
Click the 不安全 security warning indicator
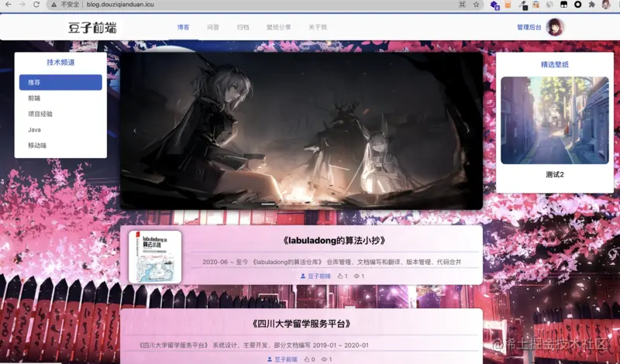66,5
